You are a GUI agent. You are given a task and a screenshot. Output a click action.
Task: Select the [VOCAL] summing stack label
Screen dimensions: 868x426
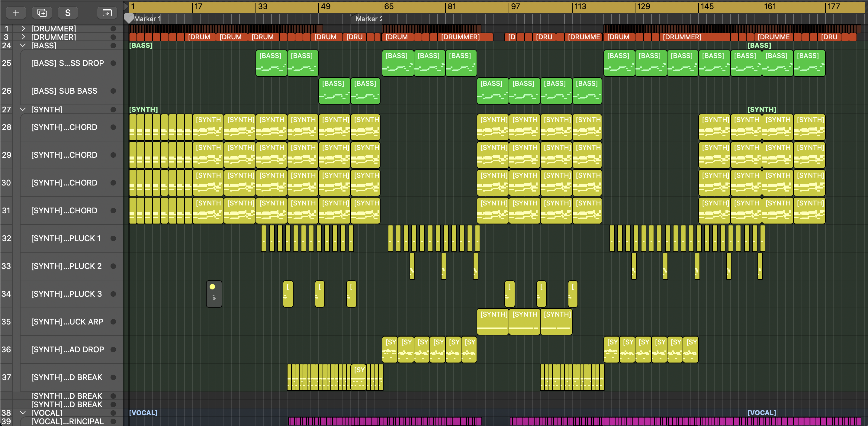47,413
